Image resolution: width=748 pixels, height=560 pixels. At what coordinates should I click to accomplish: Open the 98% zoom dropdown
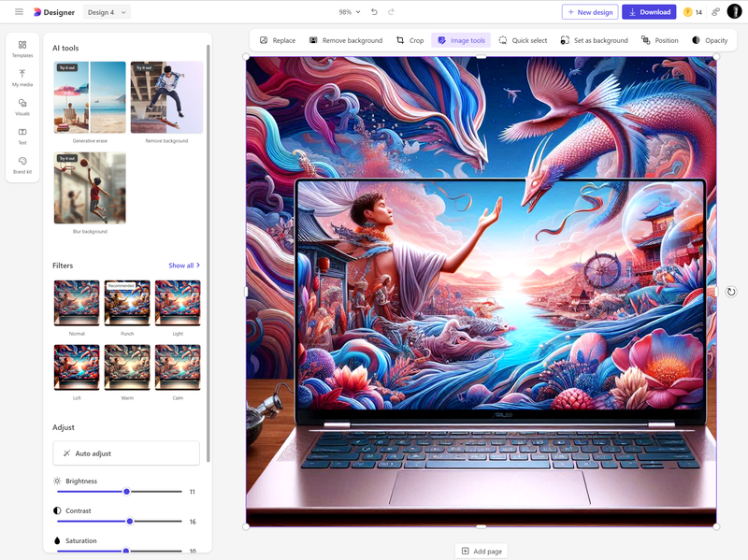(349, 12)
